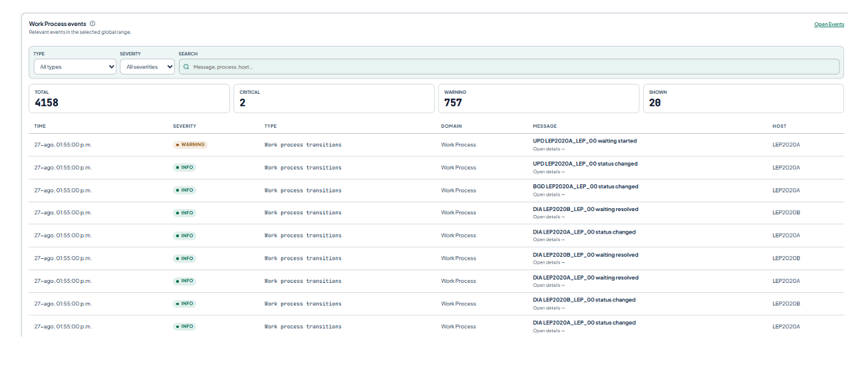The image size is (868, 372).
Task: Click the SEVERITY column header
Action: coord(184,126)
